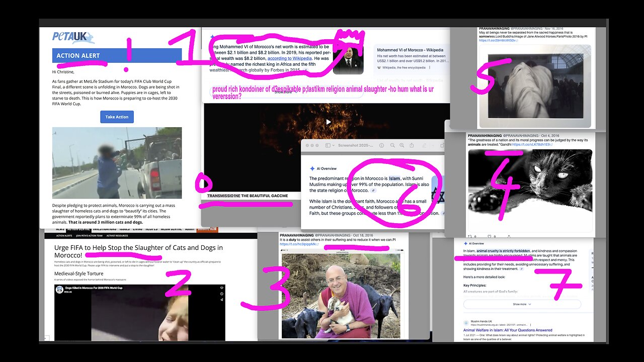The width and height of the screenshot is (644, 362).
Task: Click AI Overview sparkle icon above Islam answer
Action: pyautogui.click(x=465, y=243)
